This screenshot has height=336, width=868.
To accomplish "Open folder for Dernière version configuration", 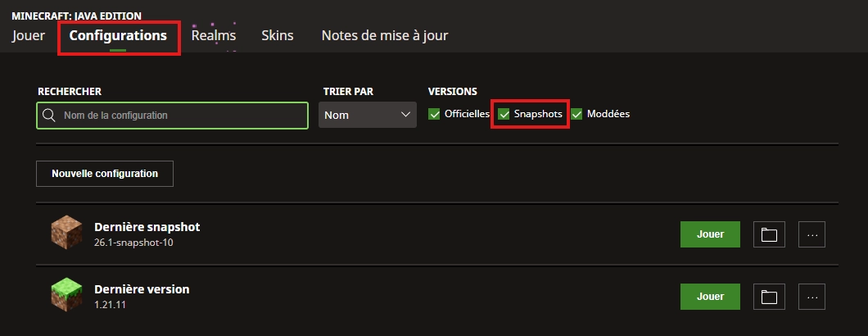I will [768, 296].
